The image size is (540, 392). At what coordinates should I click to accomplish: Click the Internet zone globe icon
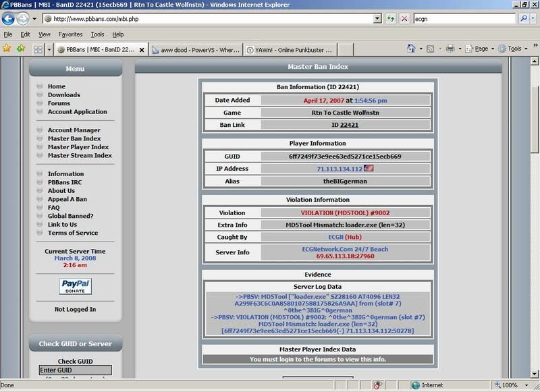[x=416, y=385]
